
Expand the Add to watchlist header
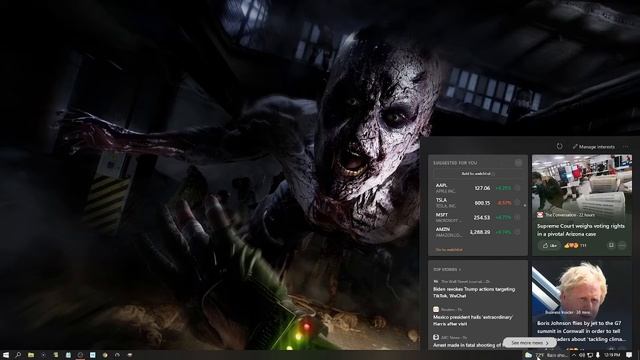(x=478, y=173)
